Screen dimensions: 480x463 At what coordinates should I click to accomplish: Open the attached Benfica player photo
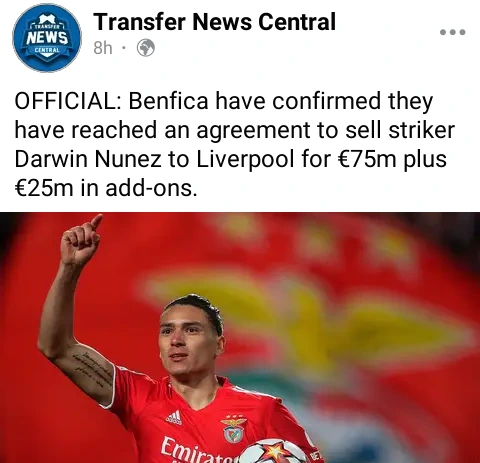tap(240, 338)
